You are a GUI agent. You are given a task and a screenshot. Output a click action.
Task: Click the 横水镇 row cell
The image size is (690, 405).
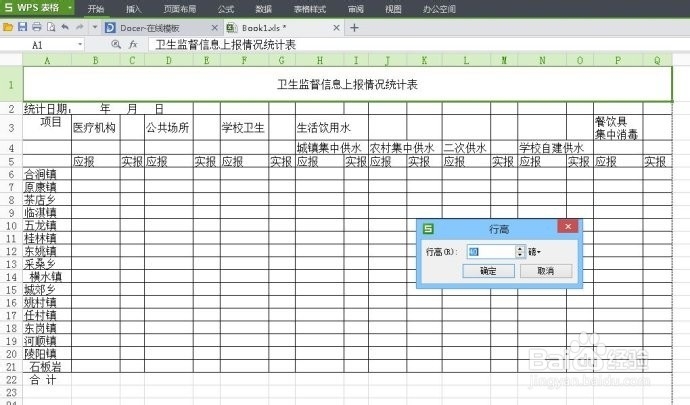[x=47, y=276]
